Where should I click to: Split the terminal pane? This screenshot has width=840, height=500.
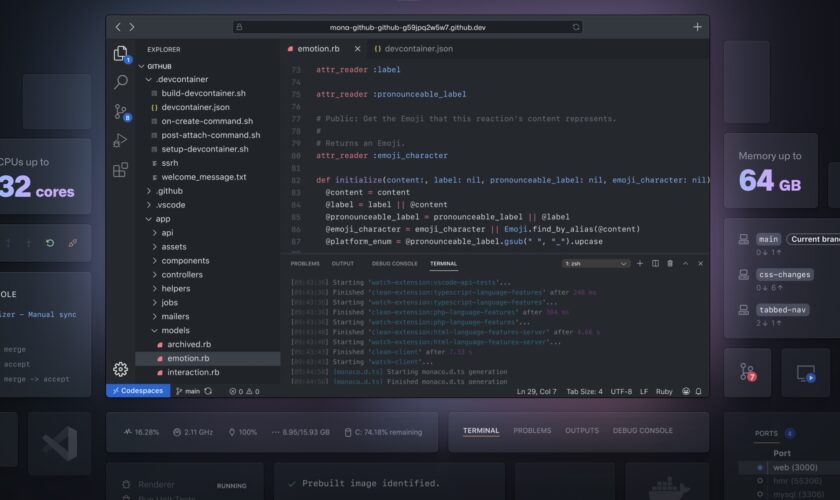(x=656, y=264)
